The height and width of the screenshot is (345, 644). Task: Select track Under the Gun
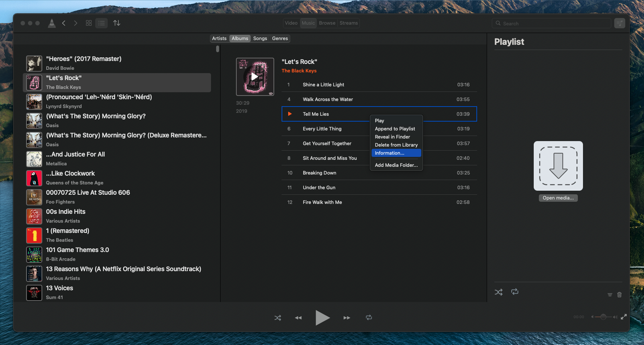379,187
